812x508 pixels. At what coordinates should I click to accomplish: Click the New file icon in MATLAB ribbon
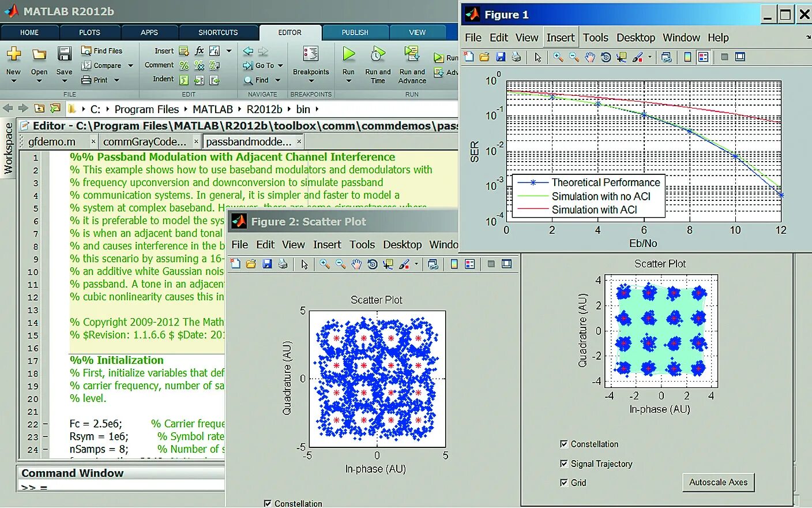pos(14,54)
